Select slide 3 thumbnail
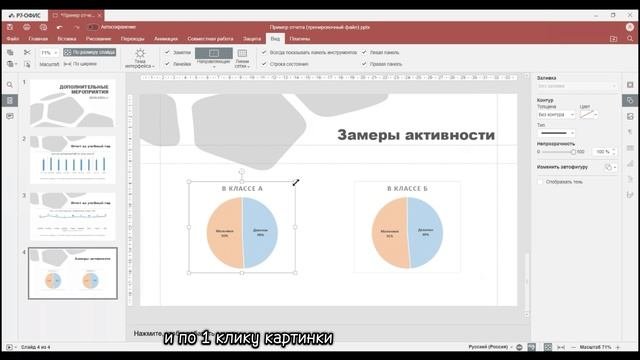Viewport: 640px width, 360px height. pyautogui.click(x=73, y=217)
